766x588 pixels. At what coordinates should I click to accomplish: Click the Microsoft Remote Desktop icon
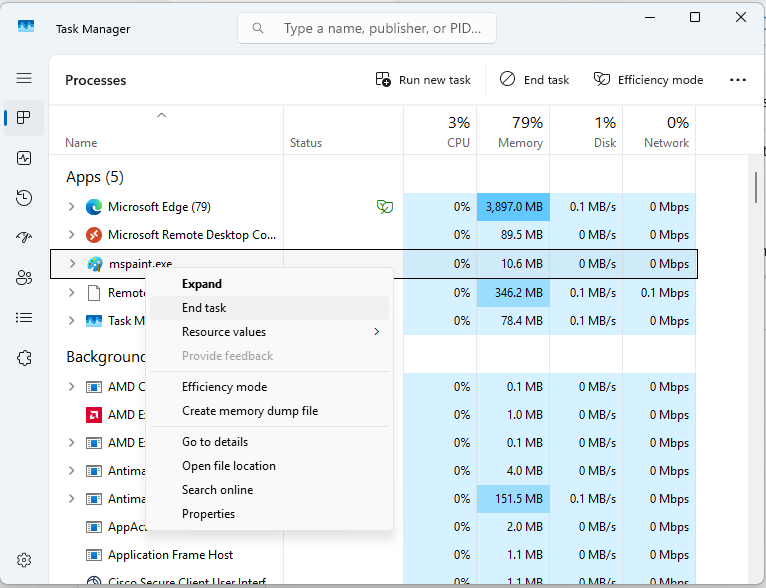tap(94, 235)
